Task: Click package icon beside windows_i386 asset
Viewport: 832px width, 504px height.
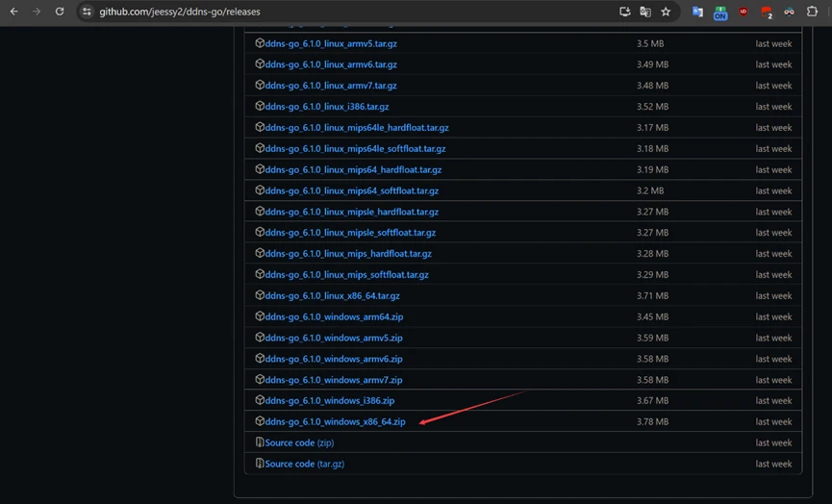Action: 260,400
